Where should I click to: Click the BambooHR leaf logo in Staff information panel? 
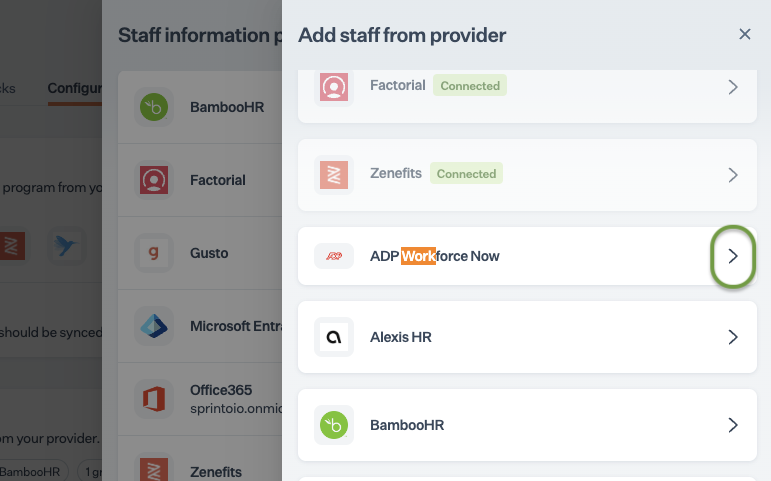pos(154,107)
